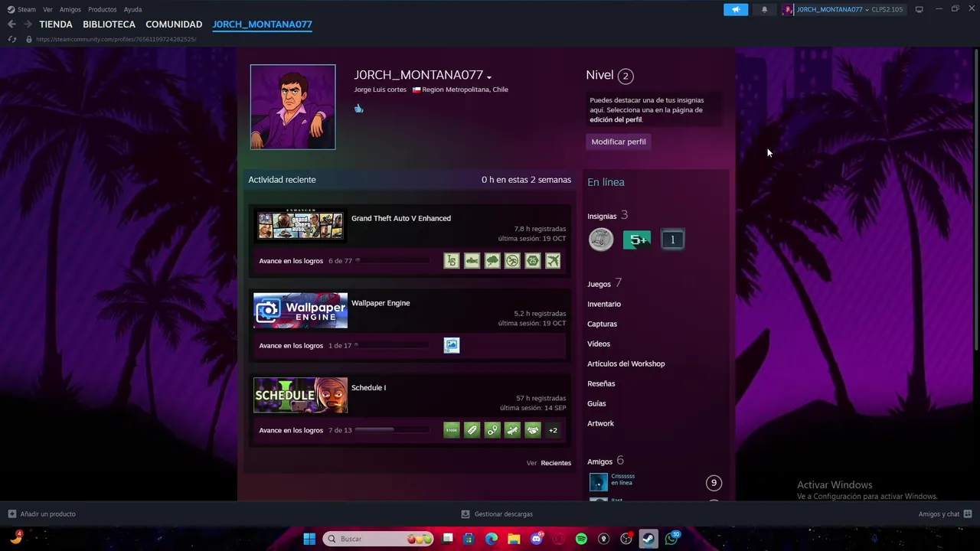
Task: Open Amigos y chat
Action: click(945, 514)
